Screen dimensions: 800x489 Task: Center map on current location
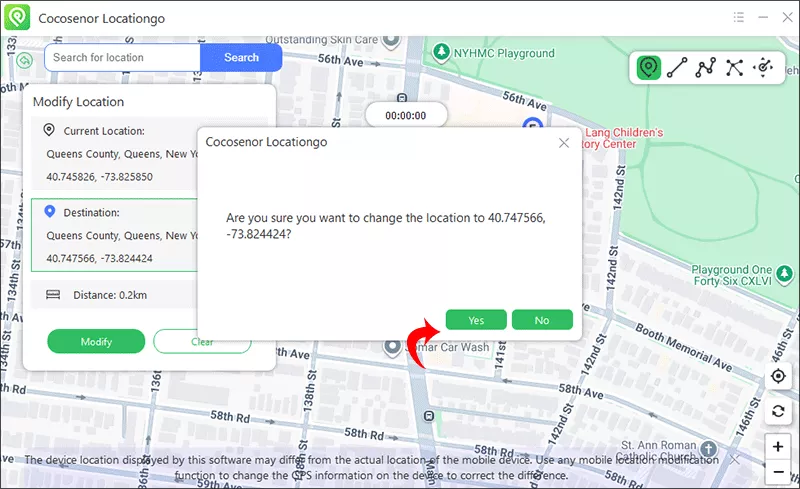(x=778, y=376)
